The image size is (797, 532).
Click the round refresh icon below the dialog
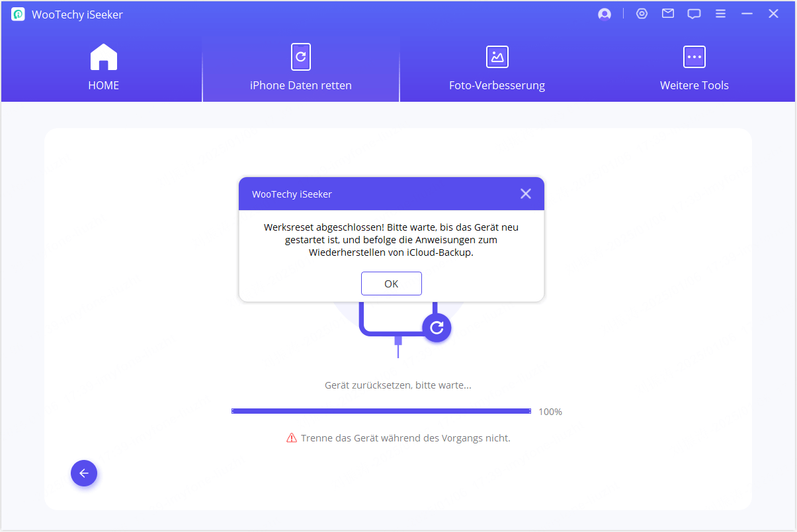[437, 327]
